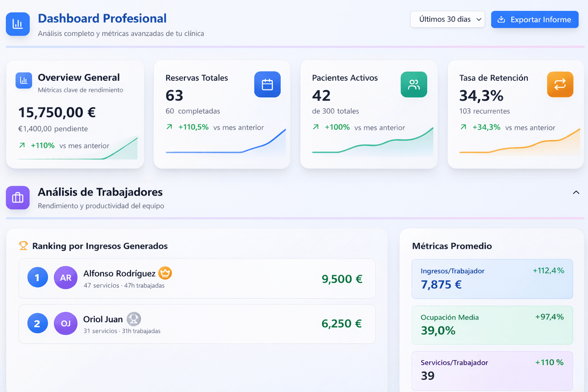Select the briefcase icon for Análisis de Trabajadores
This screenshot has width=588, height=392.
tap(18, 197)
